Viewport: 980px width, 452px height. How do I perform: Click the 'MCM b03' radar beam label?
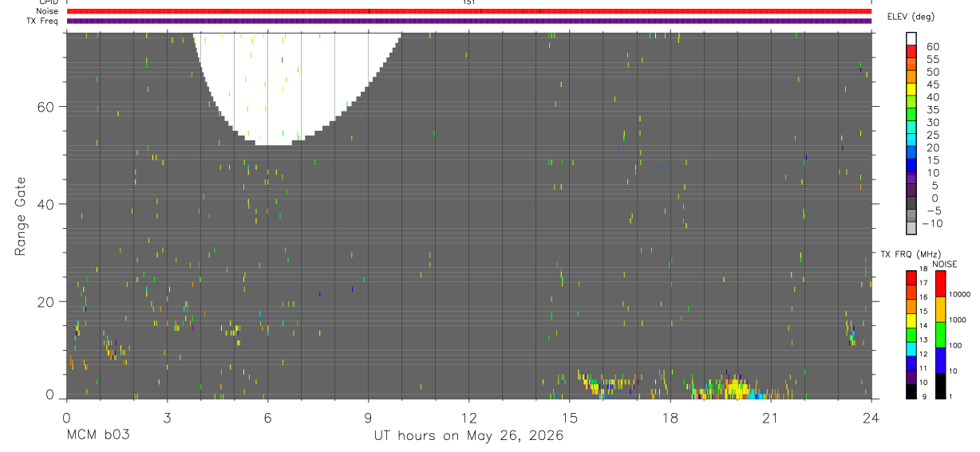pos(99,436)
